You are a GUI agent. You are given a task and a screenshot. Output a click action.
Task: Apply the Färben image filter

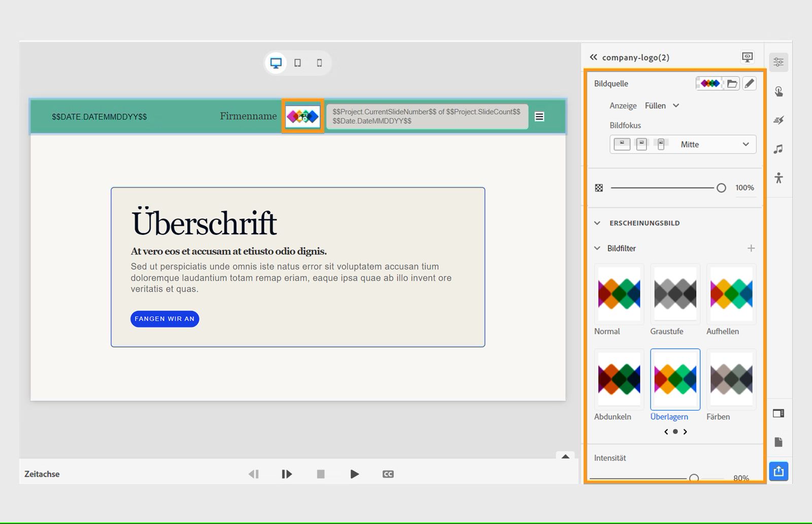[x=731, y=379]
